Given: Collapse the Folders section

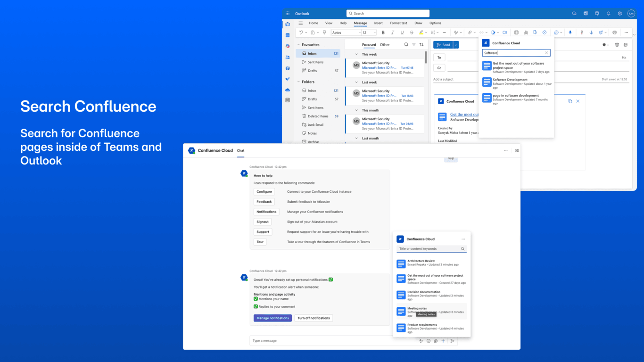Looking at the screenshot, I should [298, 82].
